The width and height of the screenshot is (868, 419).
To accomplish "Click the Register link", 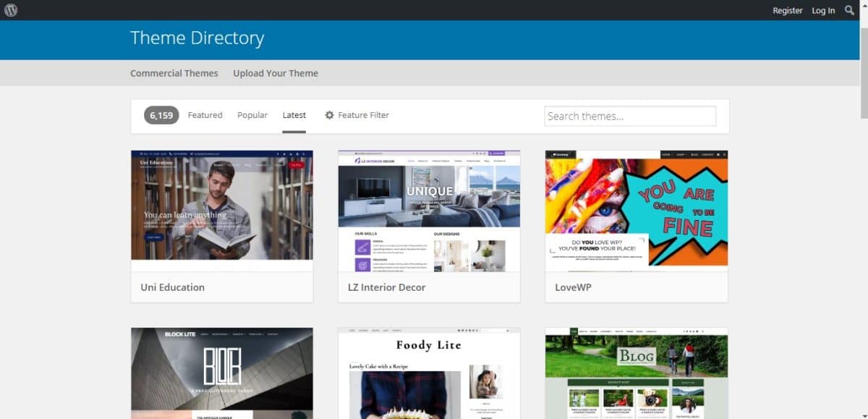I will tap(787, 10).
